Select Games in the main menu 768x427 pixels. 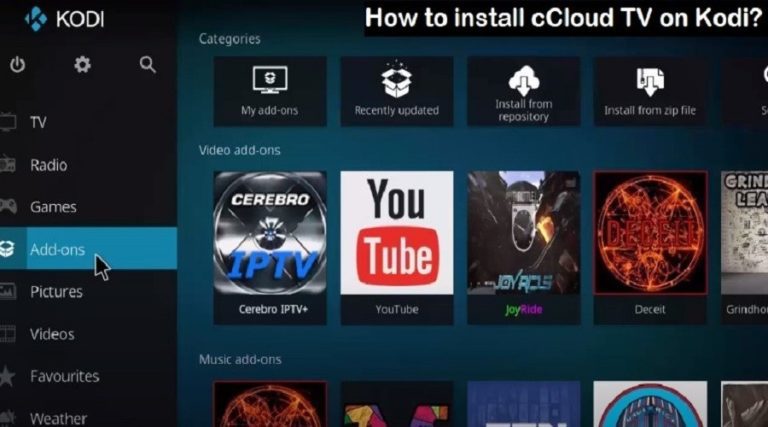point(53,207)
